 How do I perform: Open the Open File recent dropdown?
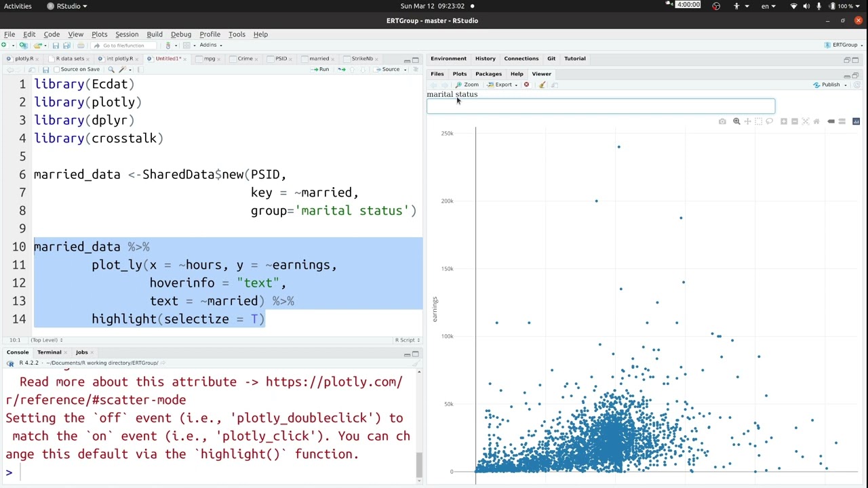click(x=45, y=45)
